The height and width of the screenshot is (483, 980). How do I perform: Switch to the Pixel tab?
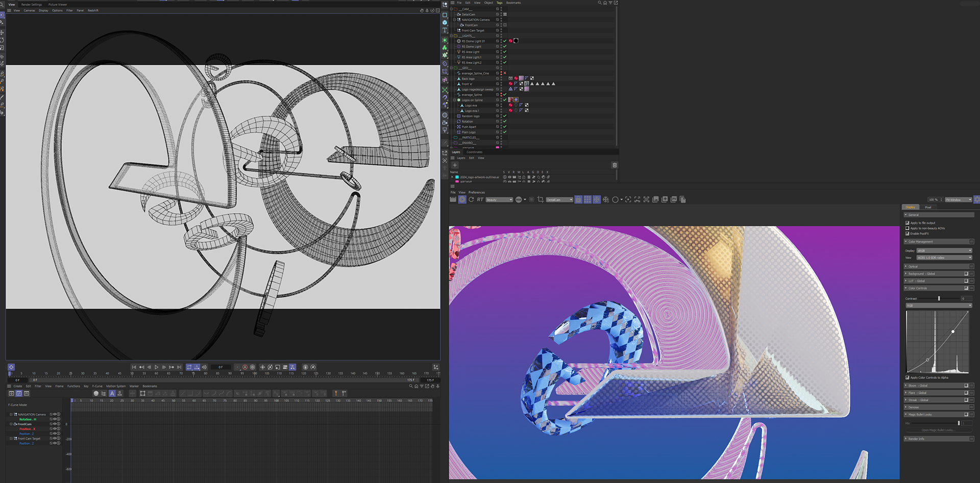click(928, 207)
